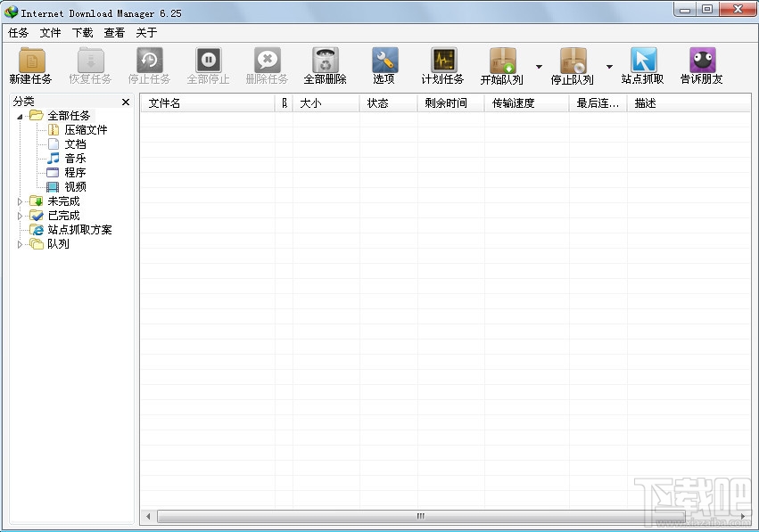This screenshot has height=532, width=759.
Task: Open the 任务 menu
Action: (x=18, y=31)
